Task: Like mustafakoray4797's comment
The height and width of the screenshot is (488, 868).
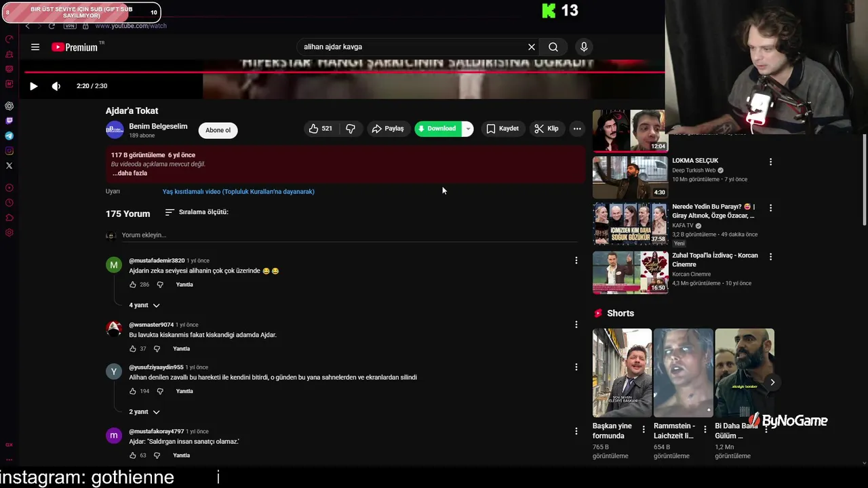Action: tap(133, 455)
